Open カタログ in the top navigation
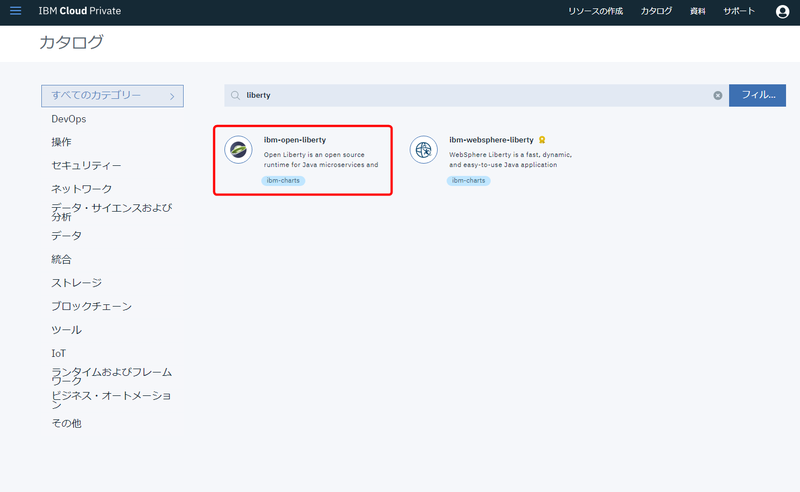800x492 pixels. (x=656, y=11)
